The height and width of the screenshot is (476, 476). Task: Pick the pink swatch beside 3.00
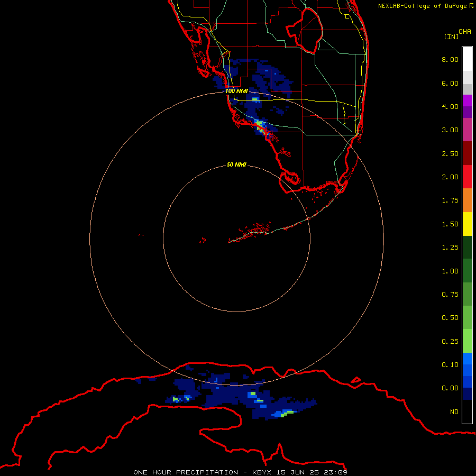(467, 130)
